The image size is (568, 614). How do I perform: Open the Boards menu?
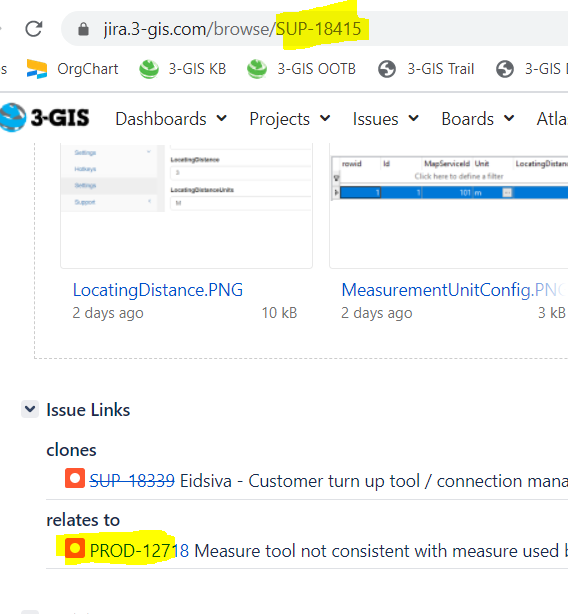[478, 119]
